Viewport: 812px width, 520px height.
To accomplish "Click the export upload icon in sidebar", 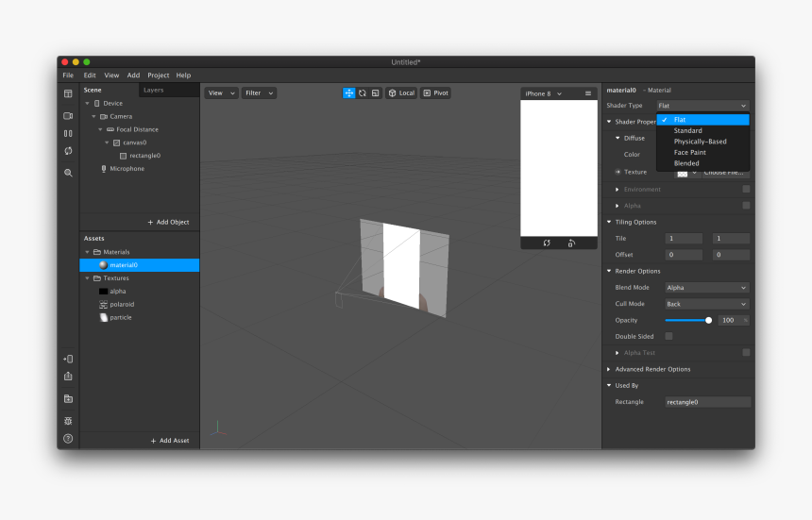I will coord(68,377).
